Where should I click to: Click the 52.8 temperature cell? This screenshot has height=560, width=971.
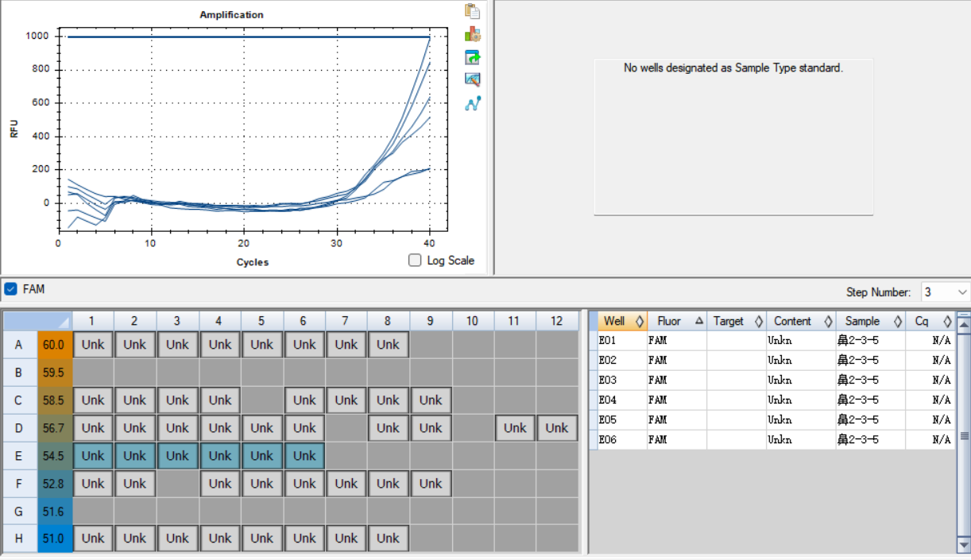[55, 483]
